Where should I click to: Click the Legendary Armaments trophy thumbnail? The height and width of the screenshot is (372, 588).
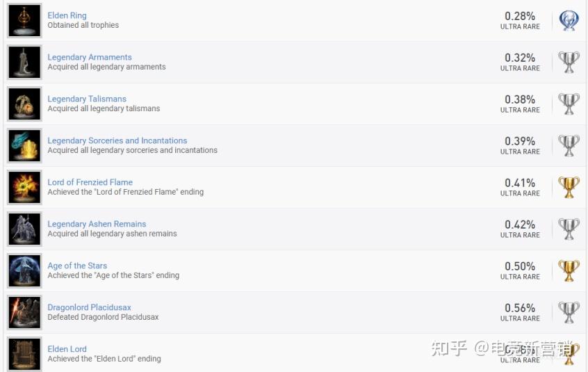coord(24,63)
